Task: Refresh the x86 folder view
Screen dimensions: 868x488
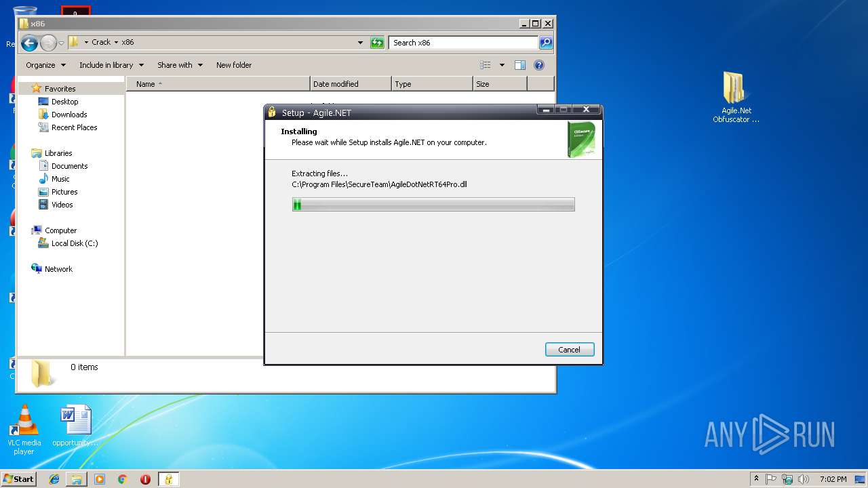Action: pos(377,43)
